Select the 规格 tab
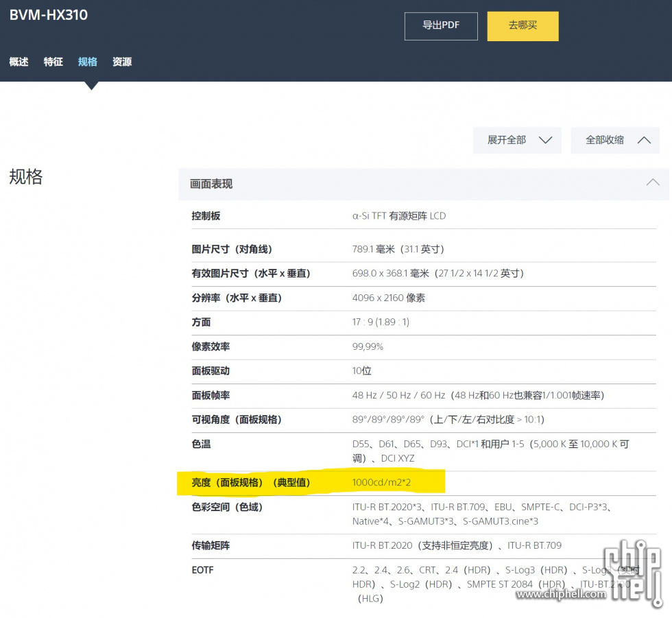The width and height of the screenshot is (672, 618). tap(88, 62)
